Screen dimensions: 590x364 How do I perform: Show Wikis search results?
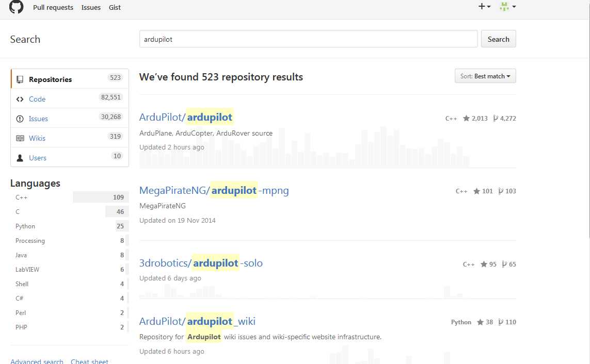coord(70,138)
